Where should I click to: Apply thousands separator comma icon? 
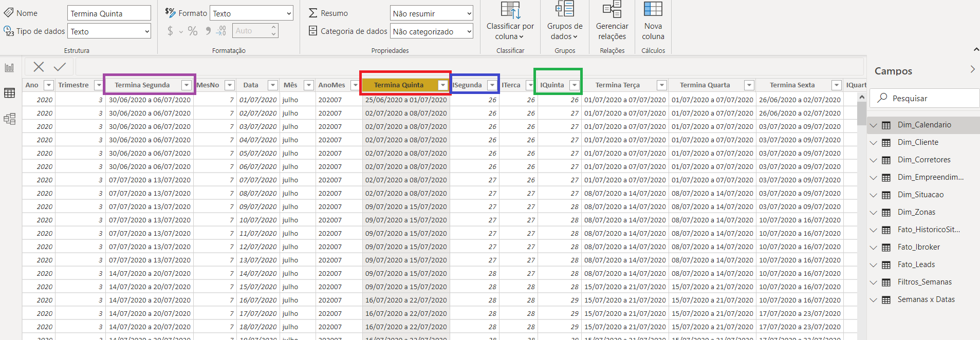click(x=208, y=31)
